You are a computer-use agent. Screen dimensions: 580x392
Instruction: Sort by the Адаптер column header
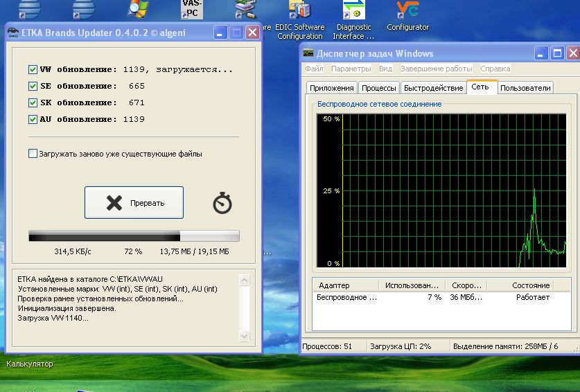pyautogui.click(x=346, y=285)
